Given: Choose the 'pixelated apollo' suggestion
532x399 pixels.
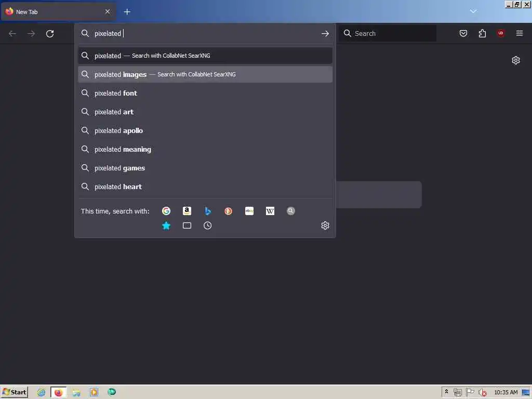Looking at the screenshot, I should point(205,130).
